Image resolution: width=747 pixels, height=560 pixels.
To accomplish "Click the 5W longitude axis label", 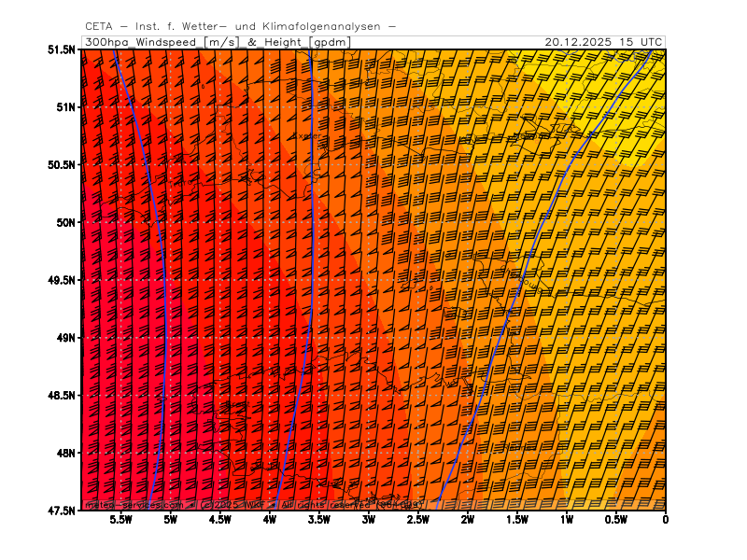I will click(x=170, y=520).
